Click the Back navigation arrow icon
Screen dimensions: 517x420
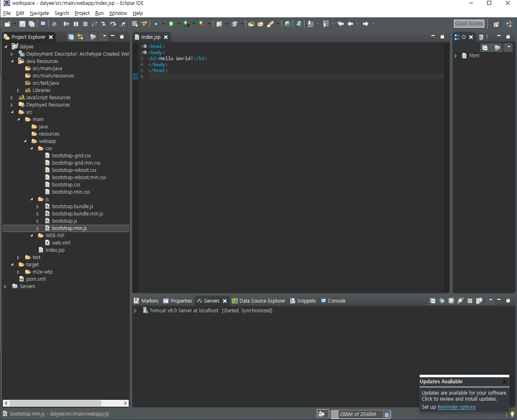coord(350,24)
